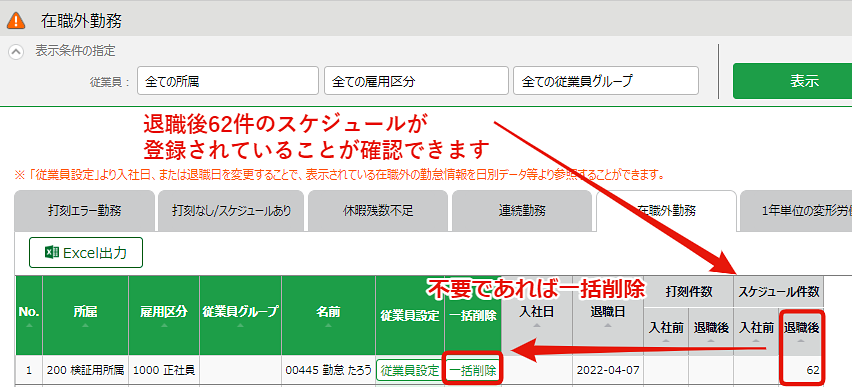
Task: Click the 2022-04-07 退職日 cell
Action: [x=607, y=371]
